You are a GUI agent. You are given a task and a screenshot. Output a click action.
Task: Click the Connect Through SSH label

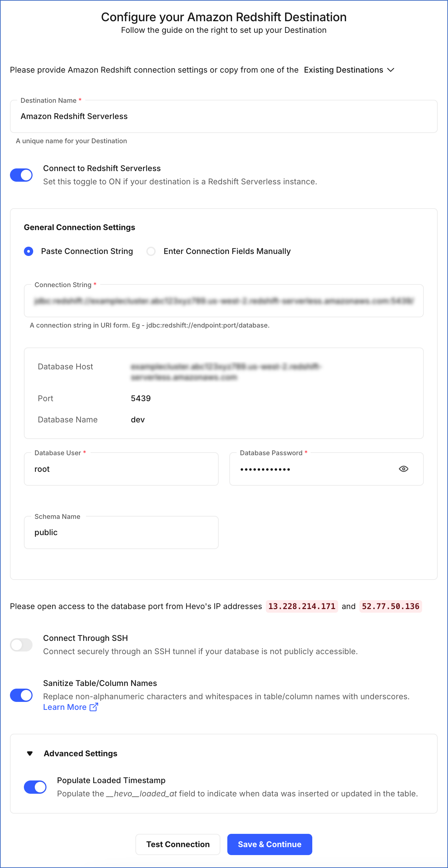click(x=85, y=638)
